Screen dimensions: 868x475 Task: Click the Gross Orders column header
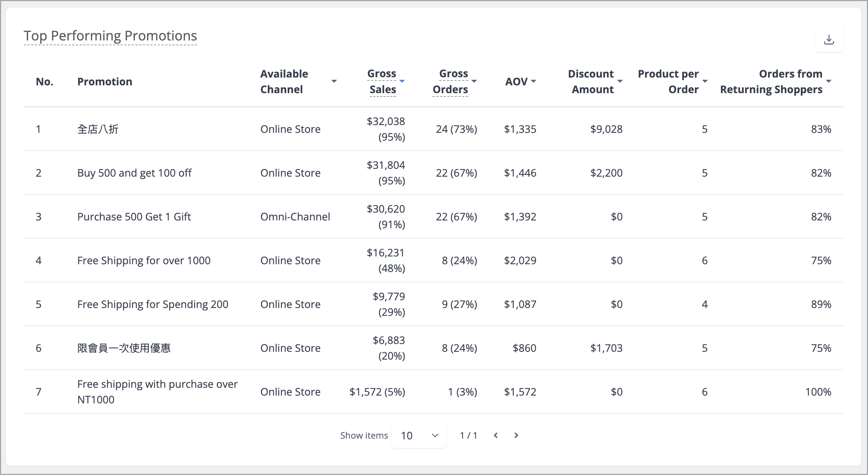pyautogui.click(x=450, y=82)
